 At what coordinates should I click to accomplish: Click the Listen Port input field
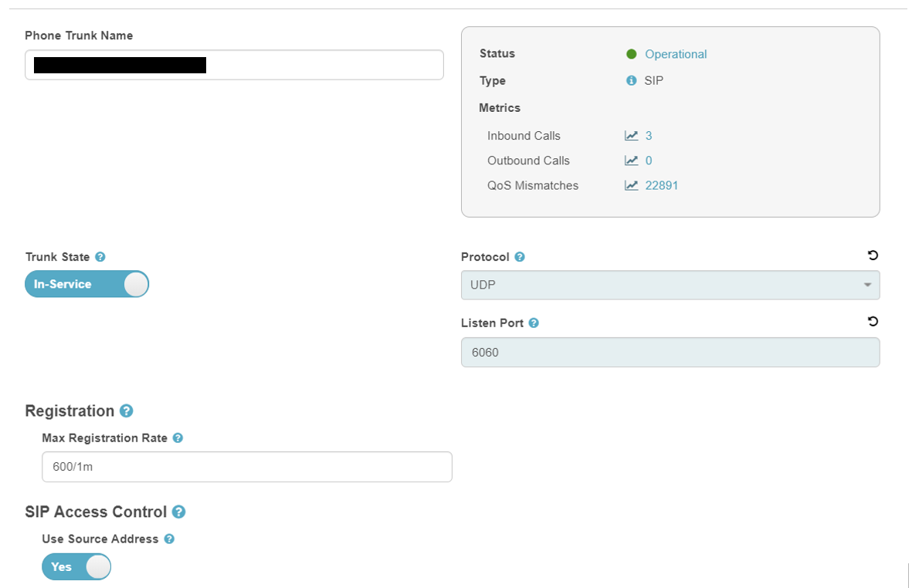670,353
